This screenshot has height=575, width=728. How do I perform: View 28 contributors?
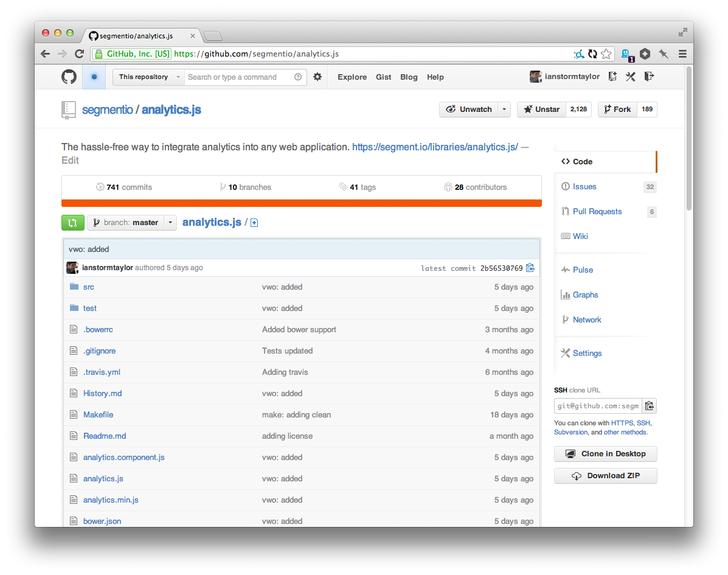(x=476, y=187)
